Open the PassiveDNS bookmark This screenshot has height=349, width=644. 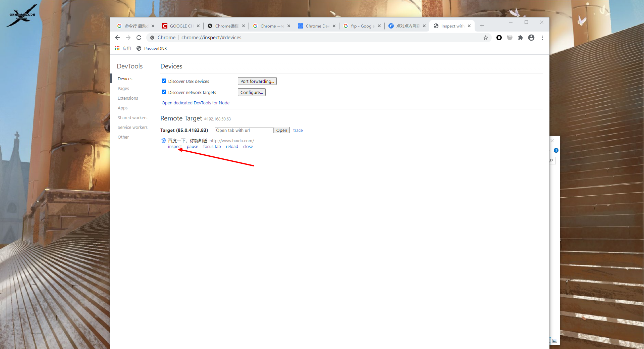pos(152,48)
